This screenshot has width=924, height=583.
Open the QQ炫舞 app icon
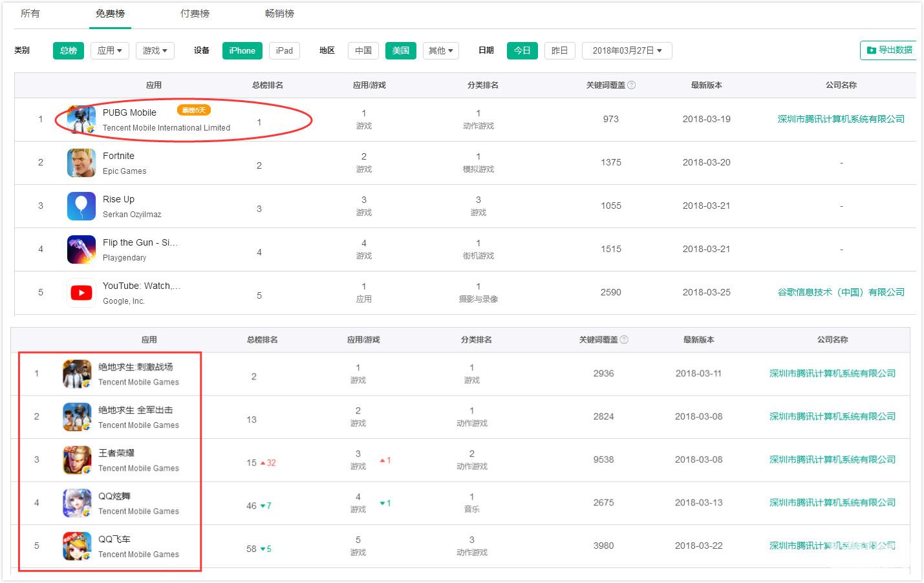click(x=77, y=503)
